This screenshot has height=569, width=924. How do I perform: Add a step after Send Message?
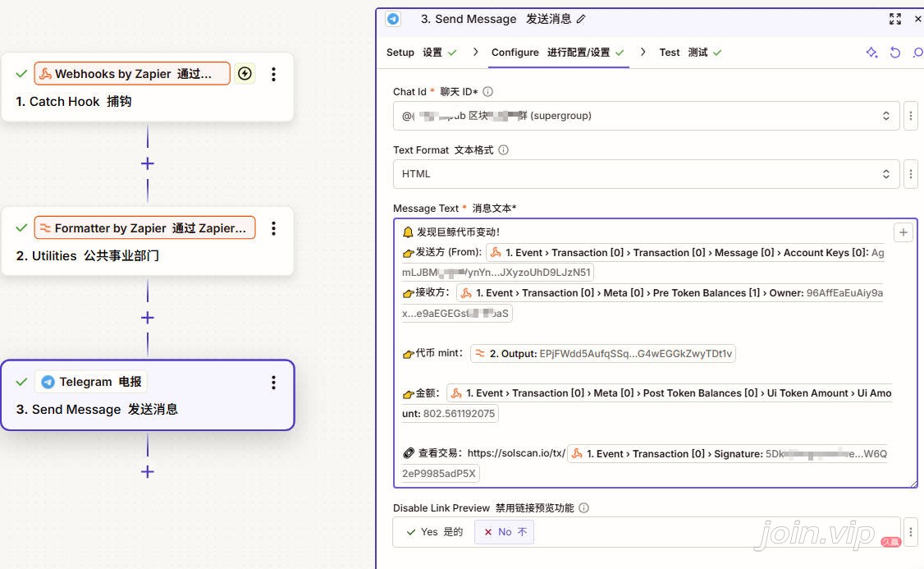click(148, 472)
